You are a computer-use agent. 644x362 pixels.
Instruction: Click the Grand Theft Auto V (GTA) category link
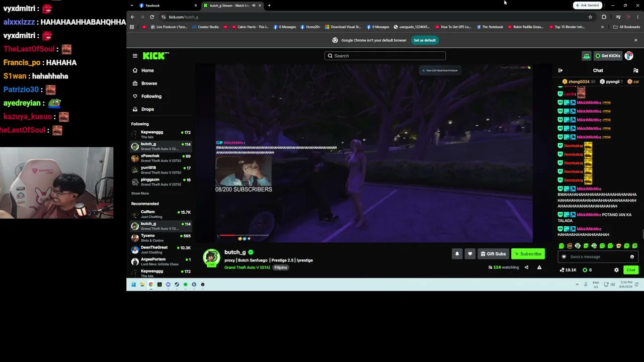pos(247,267)
